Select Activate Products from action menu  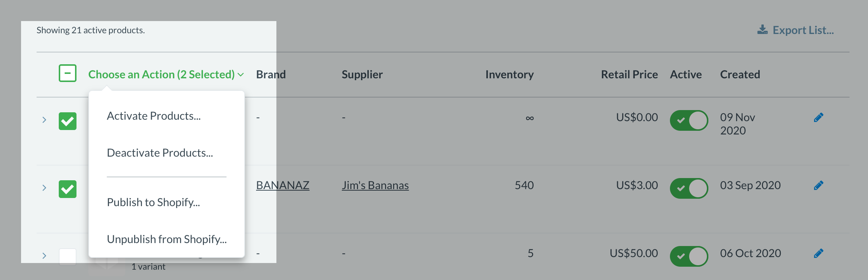point(154,116)
